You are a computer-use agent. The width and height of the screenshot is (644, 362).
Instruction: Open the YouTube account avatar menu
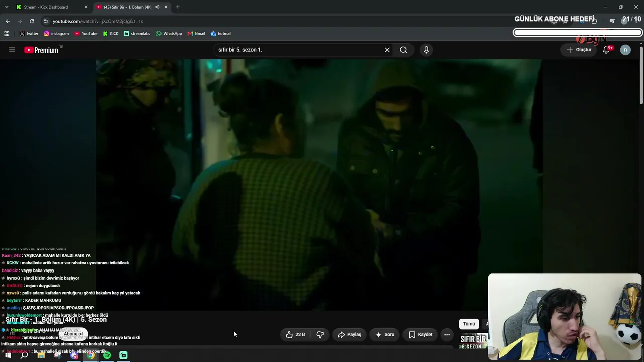tap(625, 50)
